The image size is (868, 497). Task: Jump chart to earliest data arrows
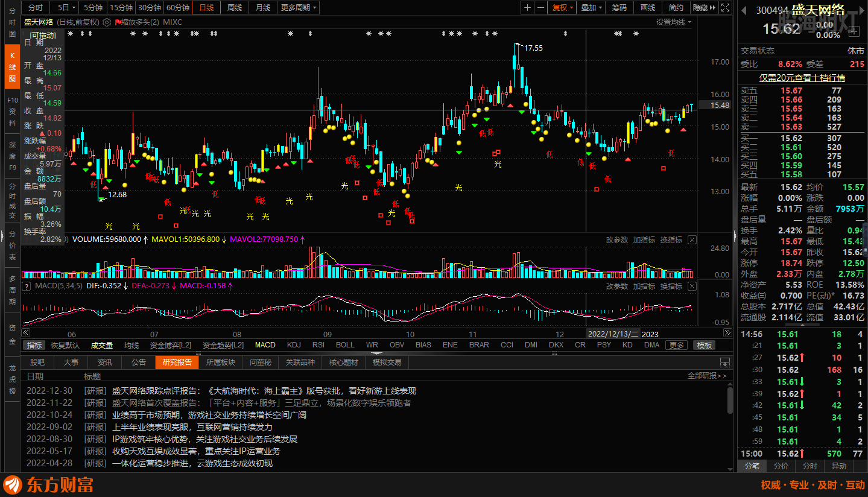pyautogui.click(x=26, y=333)
